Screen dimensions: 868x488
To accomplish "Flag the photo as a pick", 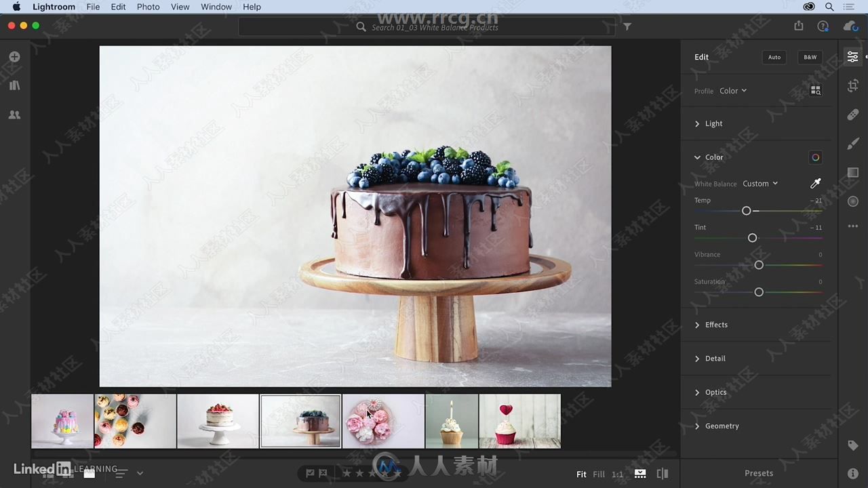I will [x=310, y=473].
